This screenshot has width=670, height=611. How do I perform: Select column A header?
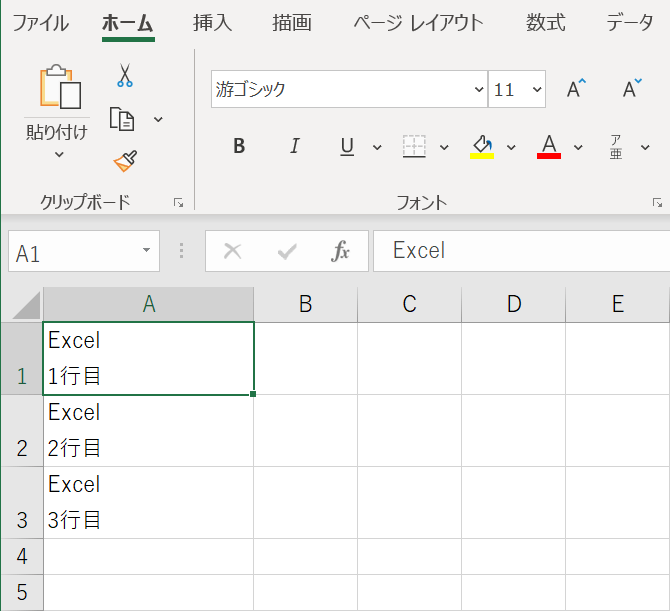click(x=149, y=304)
